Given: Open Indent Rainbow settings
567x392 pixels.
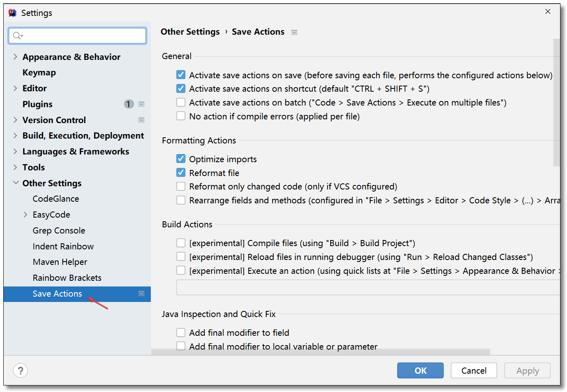Looking at the screenshot, I should tap(63, 247).
